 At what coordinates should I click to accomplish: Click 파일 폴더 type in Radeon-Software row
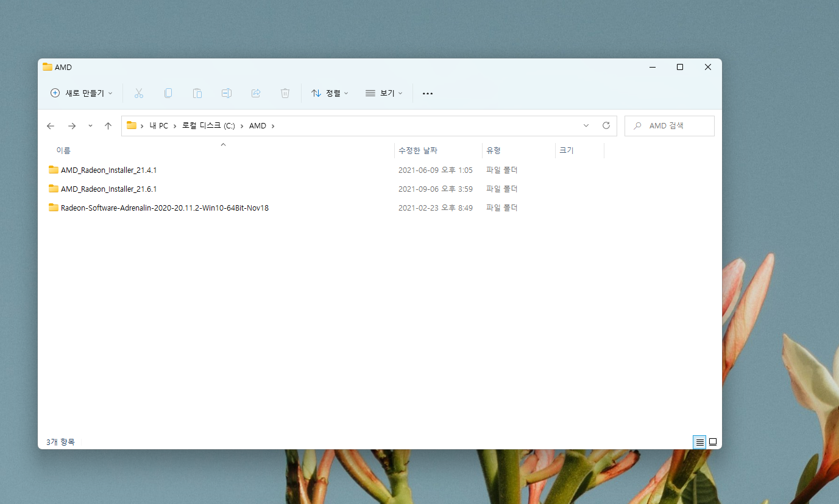[x=502, y=208]
